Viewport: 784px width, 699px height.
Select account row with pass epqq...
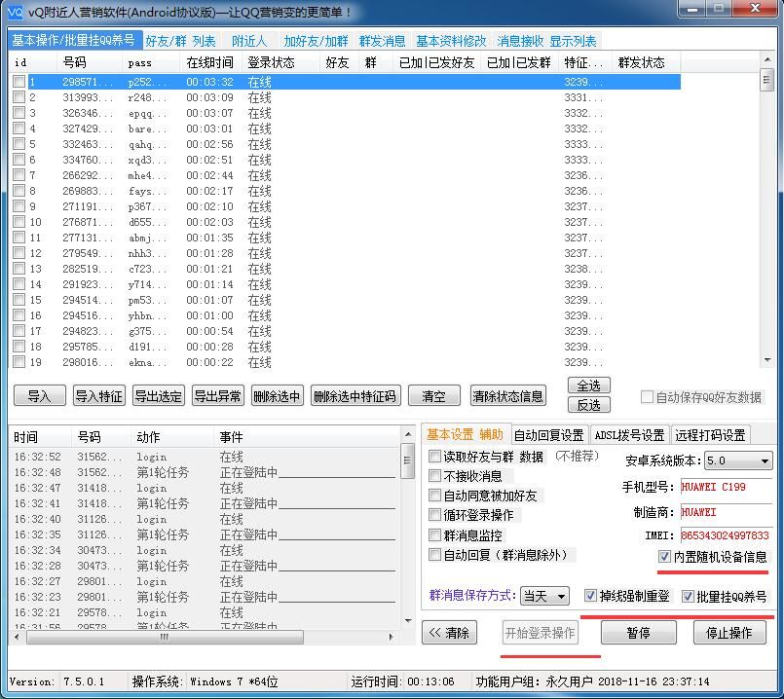[345, 113]
